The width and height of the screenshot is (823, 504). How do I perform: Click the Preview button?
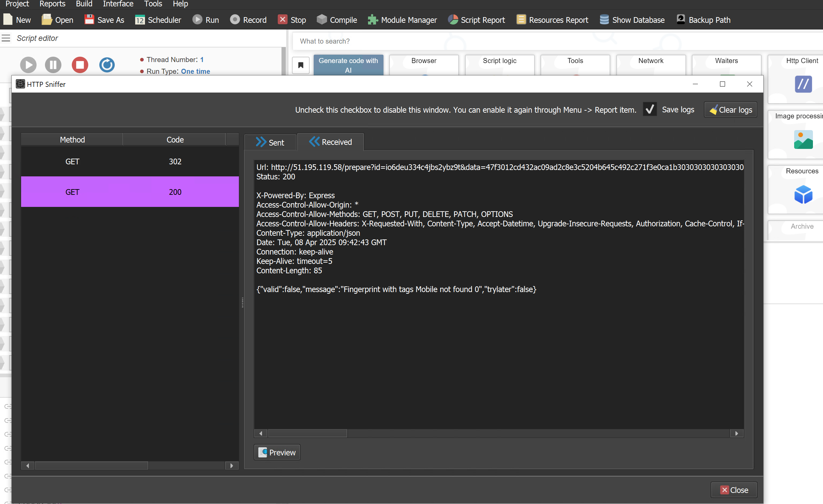(277, 452)
